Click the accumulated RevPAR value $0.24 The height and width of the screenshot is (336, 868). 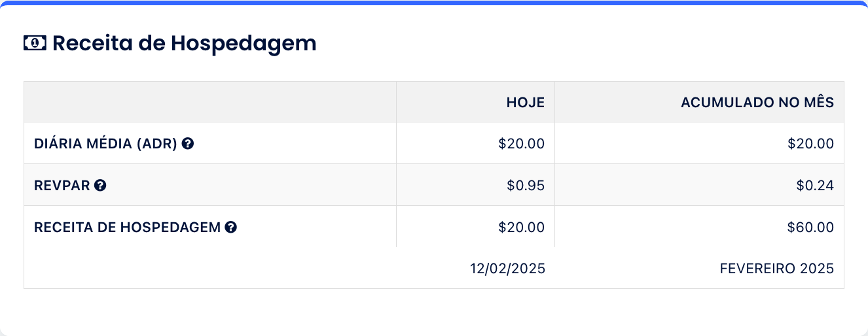815,186
